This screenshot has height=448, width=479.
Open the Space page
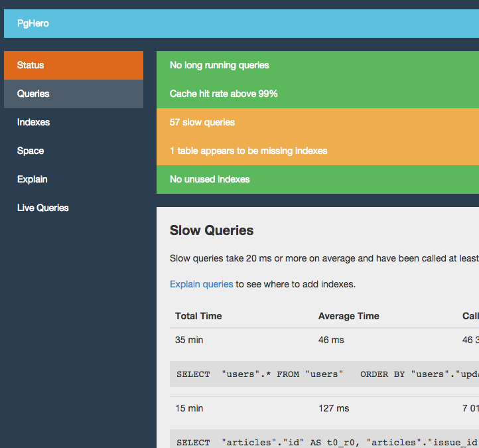coord(74,151)
